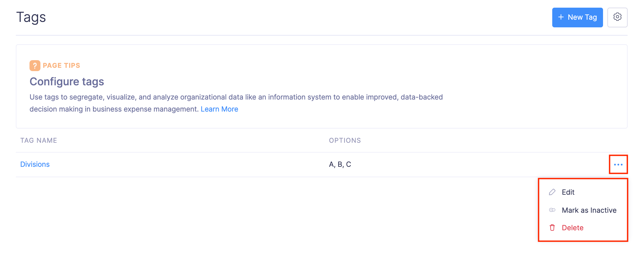Click the orange question mark Page Tips icon

[x=35, y=66]
